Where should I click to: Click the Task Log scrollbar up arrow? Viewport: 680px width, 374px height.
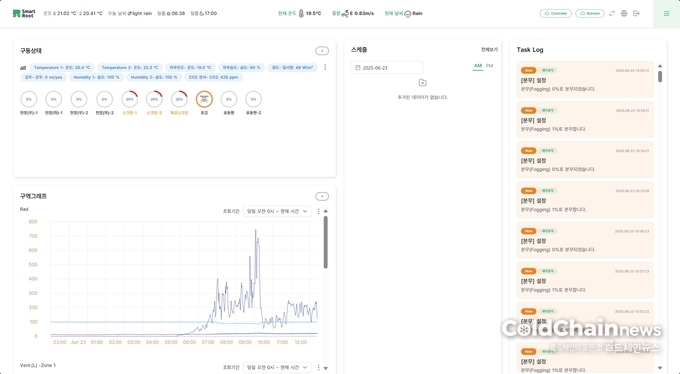click(x=660, y=66)
